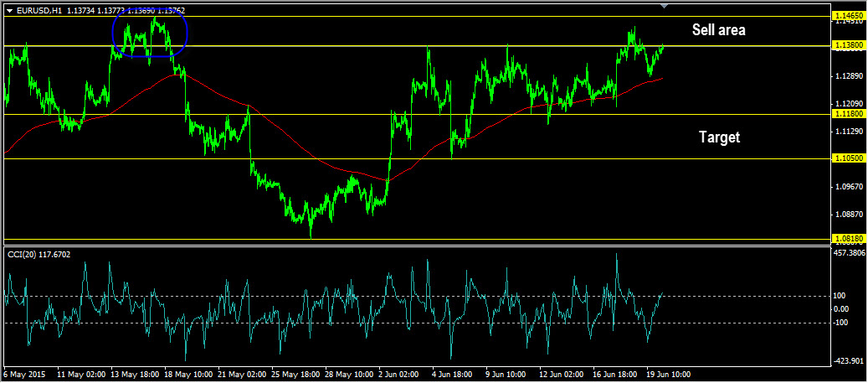Viewport: 868px width, 383px height.
Task: Click the 1.09670 value on price axis
Action: pyautogui.click(x=851, y=187)
